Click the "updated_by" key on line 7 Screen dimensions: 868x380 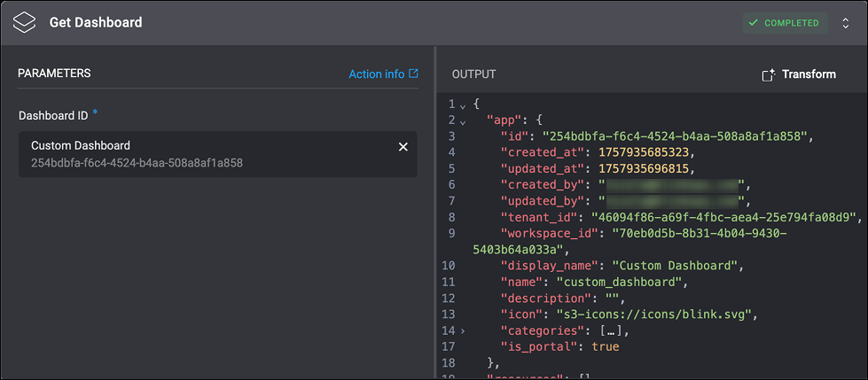542,201
